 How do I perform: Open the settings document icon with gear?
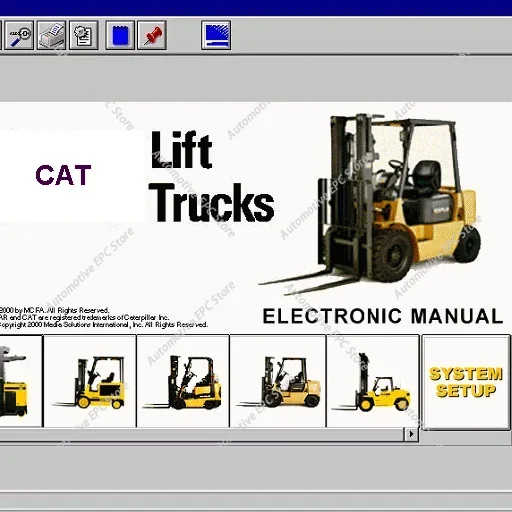(x=83, y=35)
